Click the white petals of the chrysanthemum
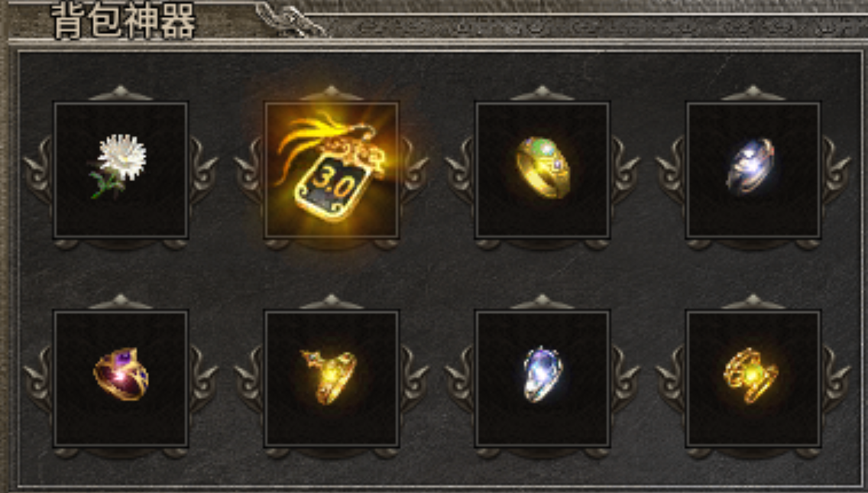This screenshot has height=493, width=868. point(122,156)
